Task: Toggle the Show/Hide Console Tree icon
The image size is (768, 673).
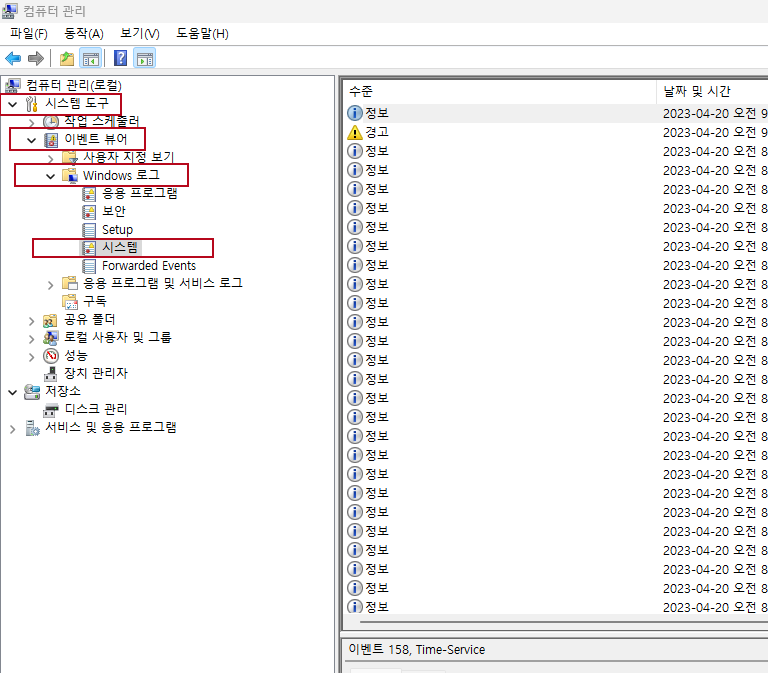Action: (x=91, y=59)
